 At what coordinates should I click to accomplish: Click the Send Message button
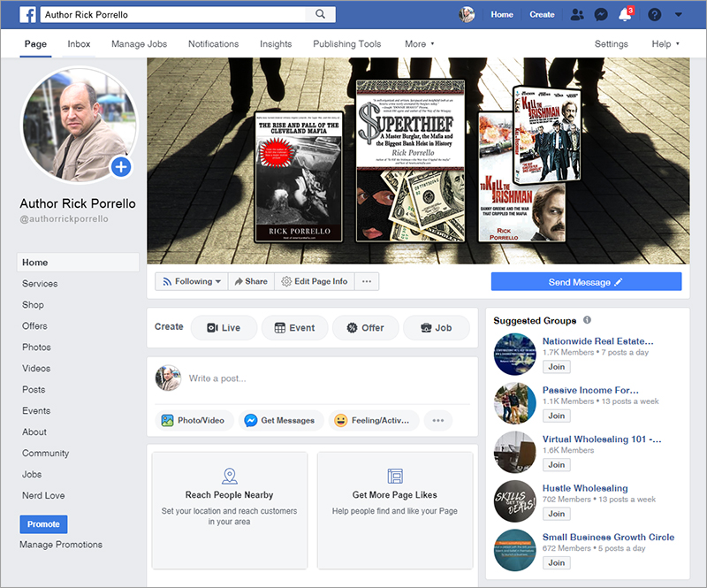[x=586, y=282]
